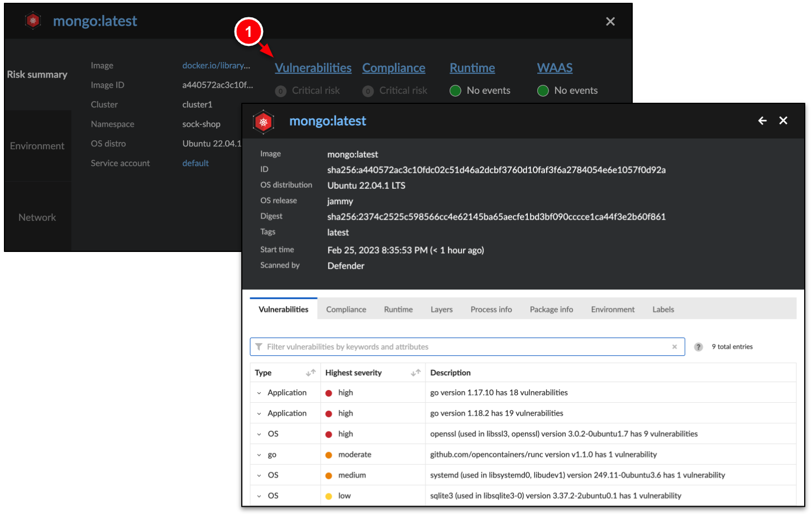Switch to the Compliance tab
The height and width of the screenshot is (514, 812).
(346, 309)
